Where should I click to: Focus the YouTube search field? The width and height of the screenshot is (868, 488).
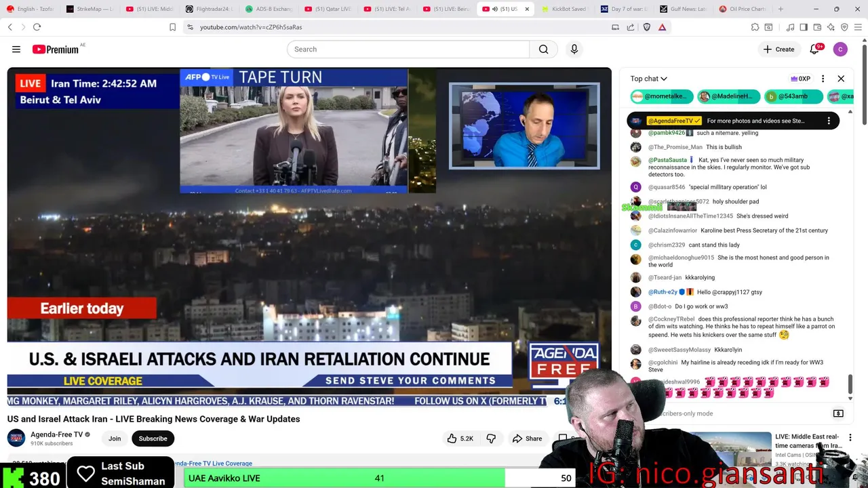[x=408, y=49]
